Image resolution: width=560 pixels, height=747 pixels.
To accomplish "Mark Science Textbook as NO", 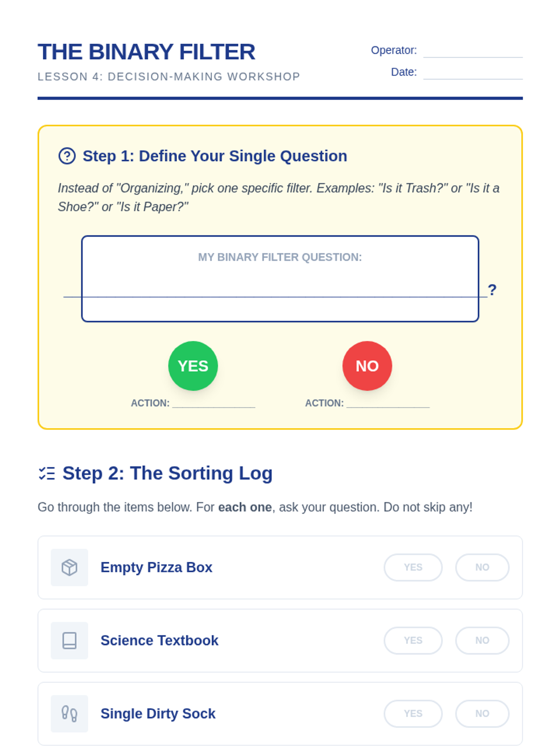I will pos(482,641).
